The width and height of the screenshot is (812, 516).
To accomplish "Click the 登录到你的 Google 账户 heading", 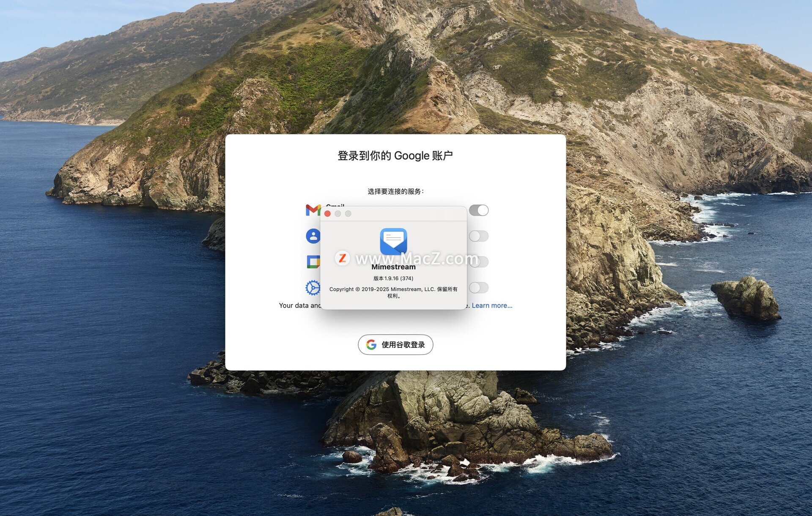I will coord(395,156).
